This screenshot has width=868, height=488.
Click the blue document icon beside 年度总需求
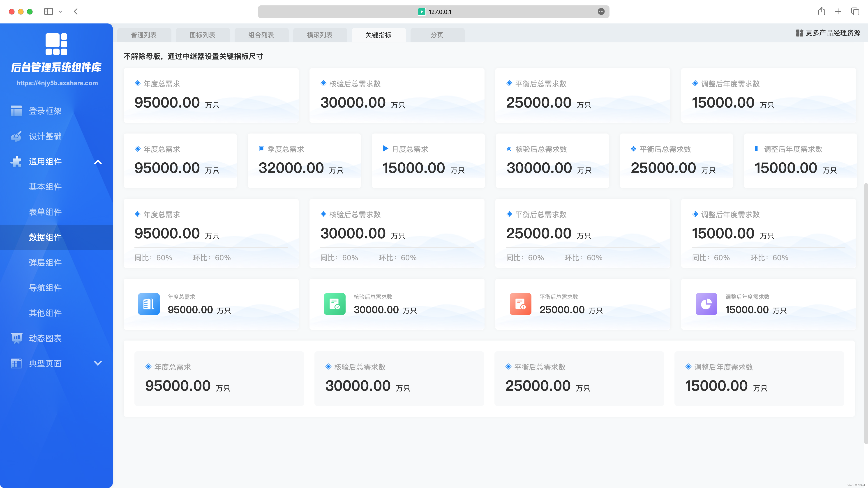149,304
